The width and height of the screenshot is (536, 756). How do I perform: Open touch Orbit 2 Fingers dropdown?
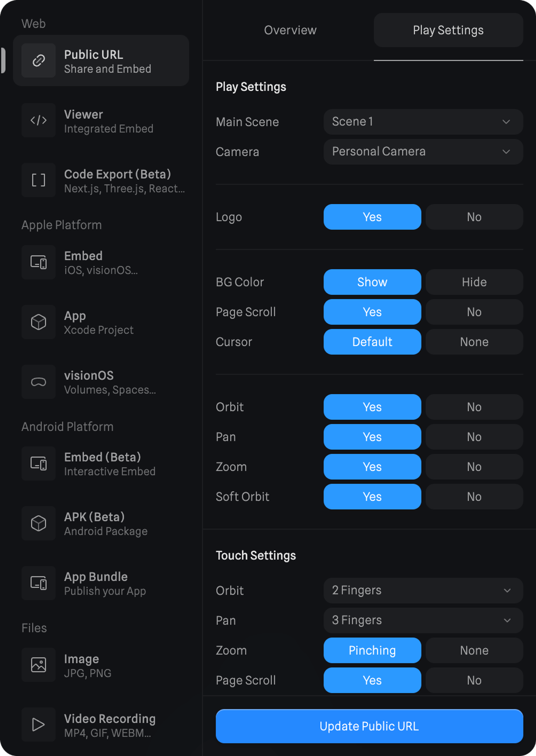pos(423,590)
